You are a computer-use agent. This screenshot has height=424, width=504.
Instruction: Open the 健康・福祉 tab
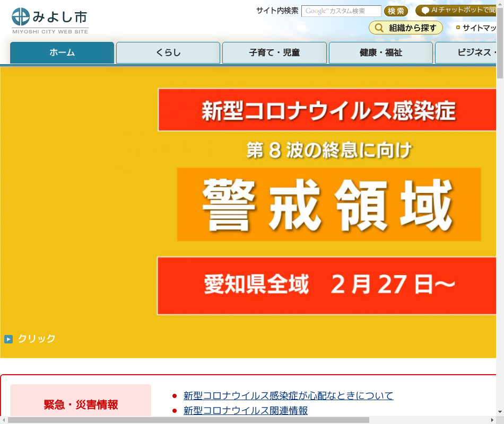click(380, 52)
